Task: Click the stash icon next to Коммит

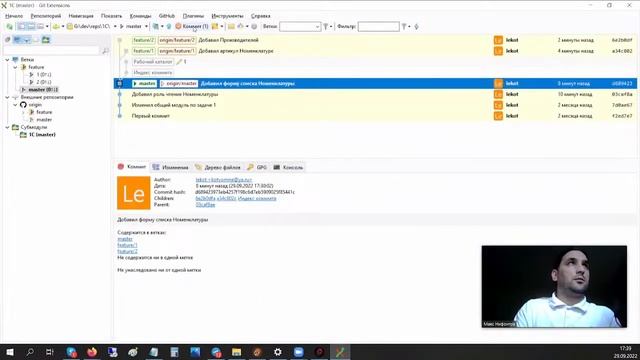Action: 215,27
